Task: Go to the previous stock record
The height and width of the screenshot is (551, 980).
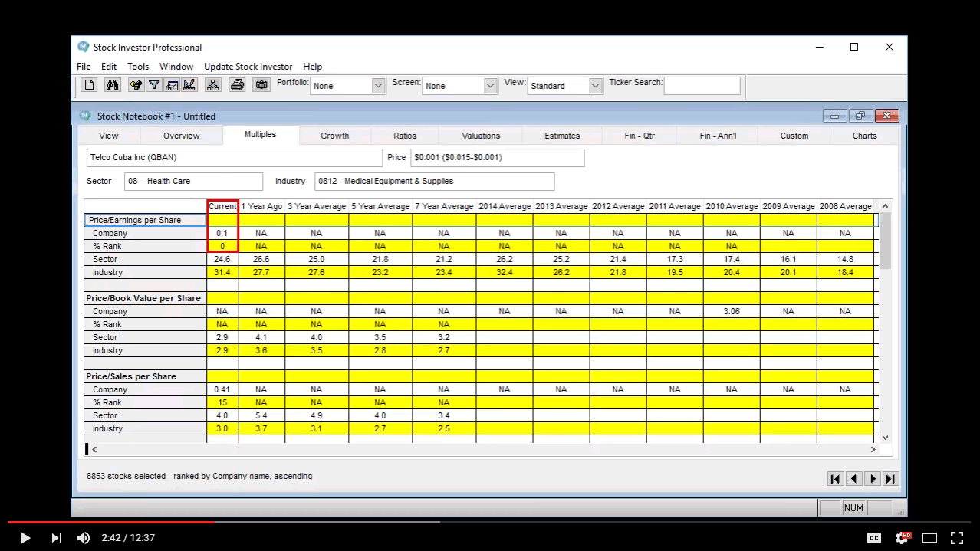Action: coord(854,479)
